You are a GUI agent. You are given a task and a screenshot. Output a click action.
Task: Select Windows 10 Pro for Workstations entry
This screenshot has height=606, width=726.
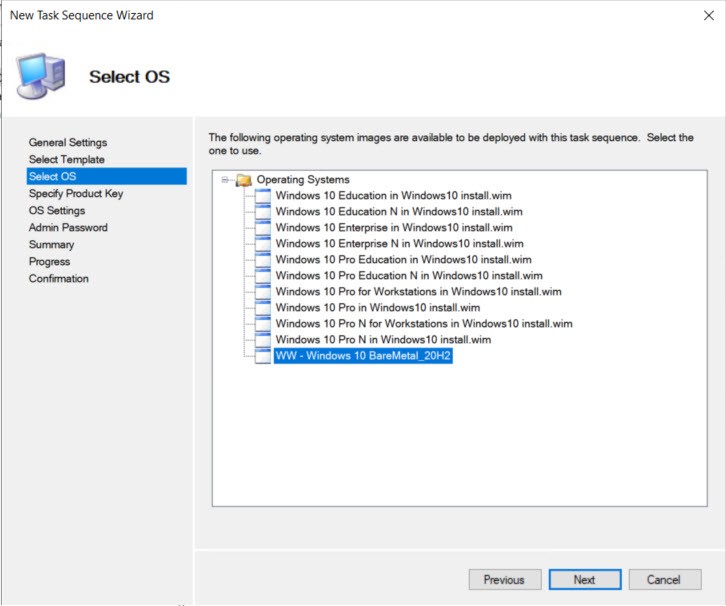tap(419, 292)
